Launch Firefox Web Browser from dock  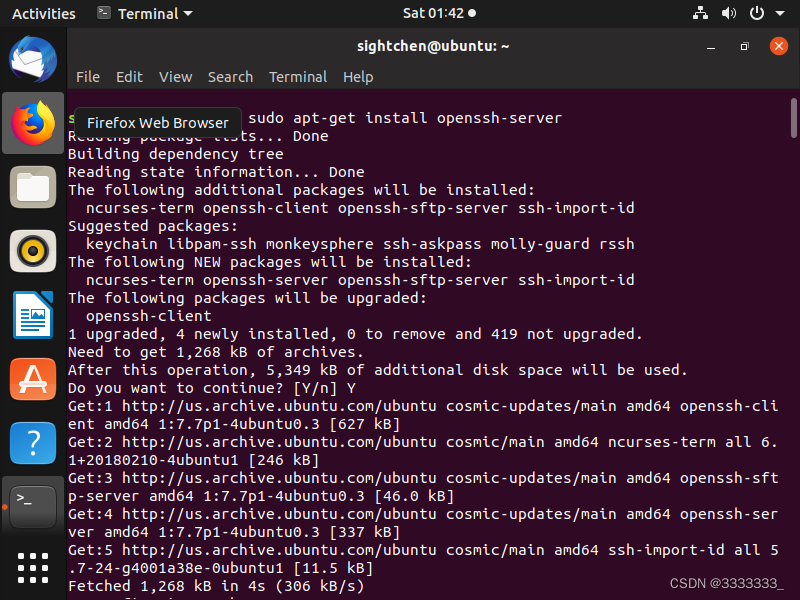click(33, 123)
